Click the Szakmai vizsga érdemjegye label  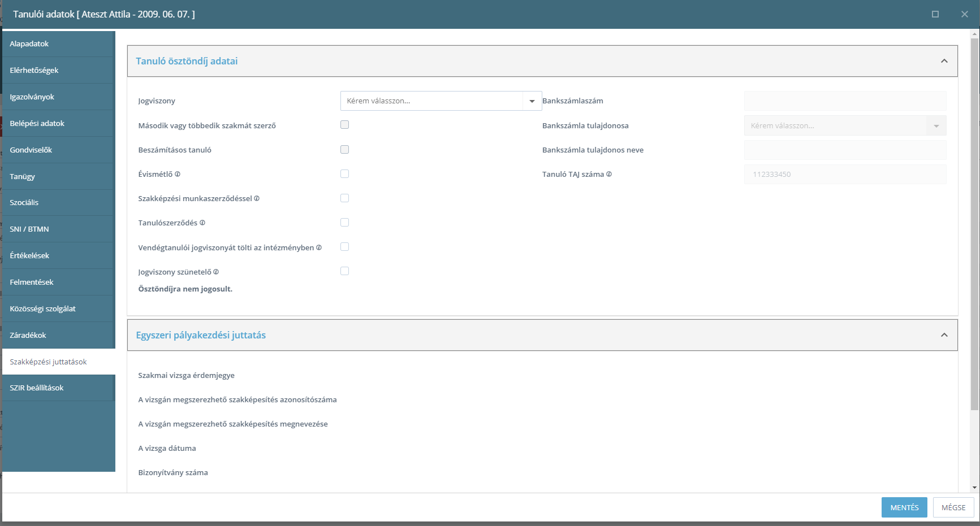[x=186, y=375]
